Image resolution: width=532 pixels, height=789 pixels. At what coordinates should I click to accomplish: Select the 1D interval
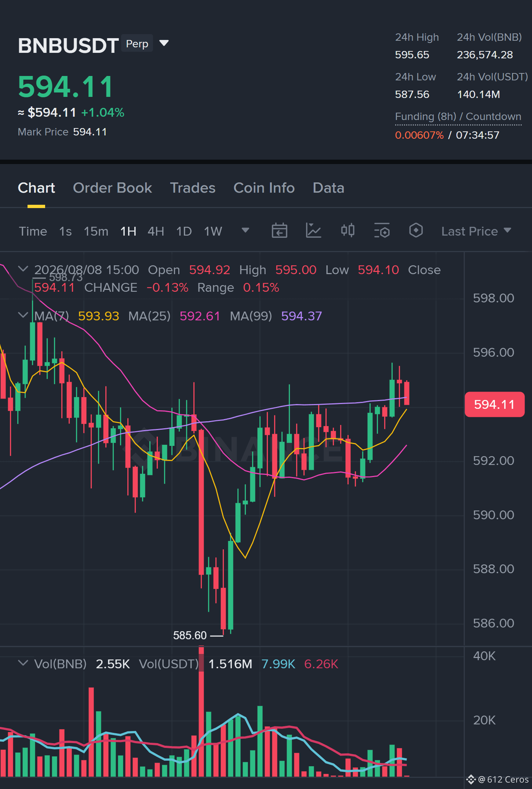pos(184,231)
